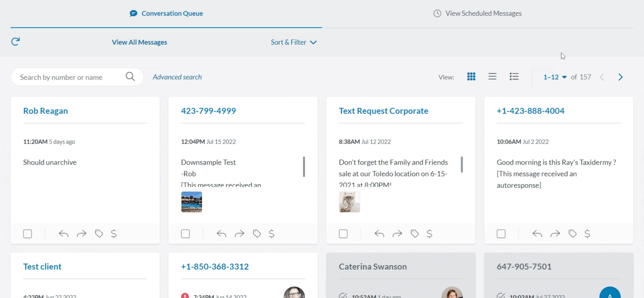This screenshot has width=644, height=298.
Task: Click scrollbar in Downsample Test message
Action: (x=304, y=167)
